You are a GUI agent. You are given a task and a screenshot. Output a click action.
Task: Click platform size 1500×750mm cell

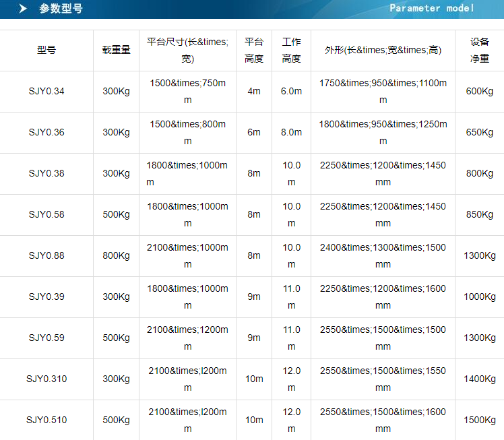point(188,91)
